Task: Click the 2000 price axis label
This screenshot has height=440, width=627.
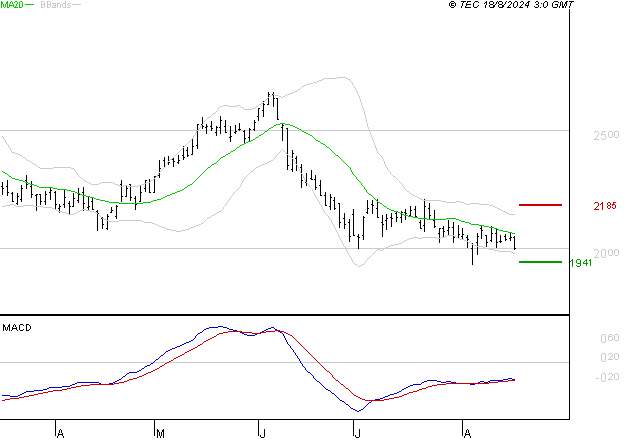Action: (606, 253)
